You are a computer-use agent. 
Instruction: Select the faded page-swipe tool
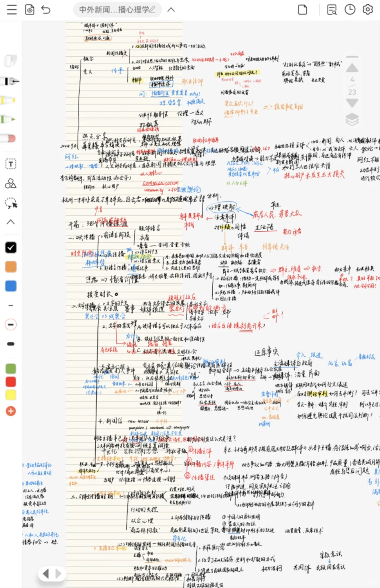point(10,61)
